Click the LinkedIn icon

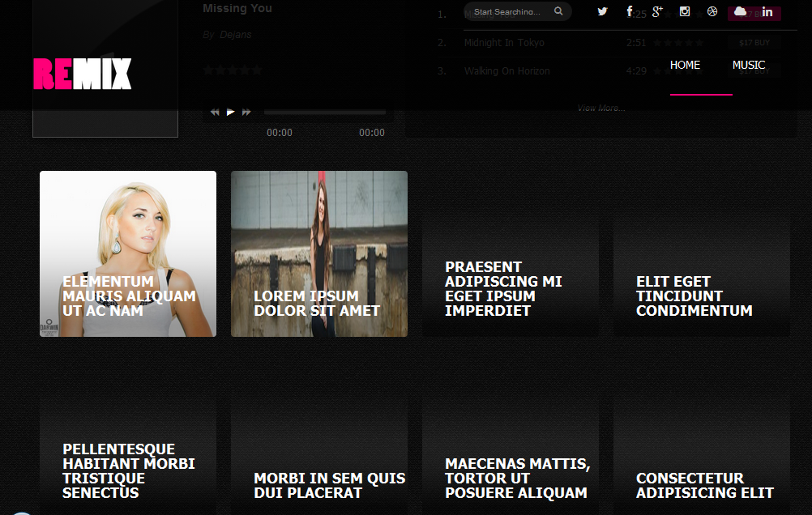tap(767, 11)
